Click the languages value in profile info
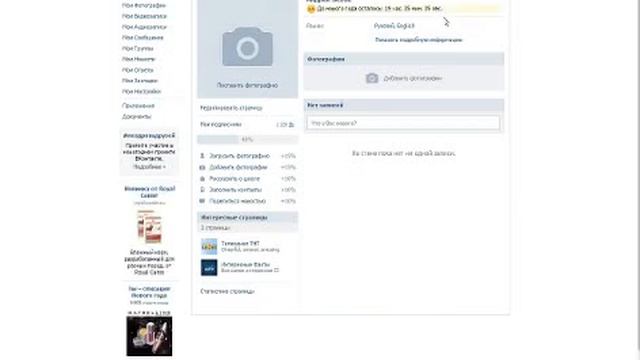The width and height of the screenshot is (640, 360). (394, 26)
